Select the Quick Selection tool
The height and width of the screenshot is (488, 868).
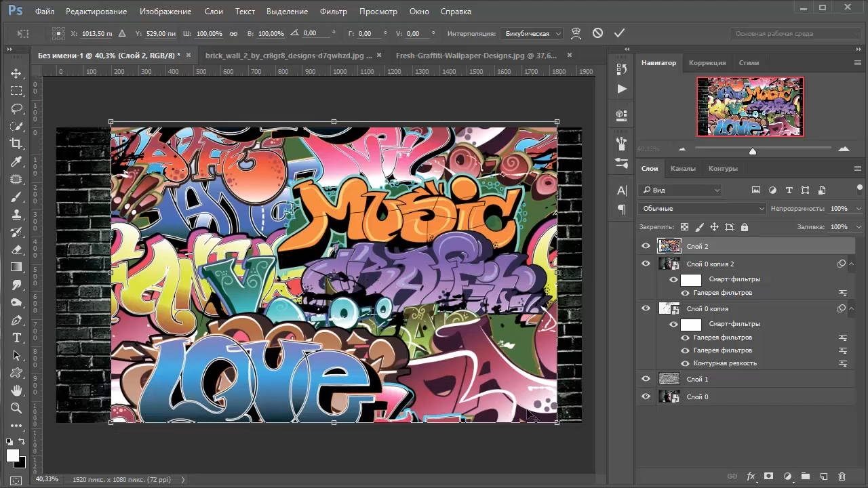16,126
